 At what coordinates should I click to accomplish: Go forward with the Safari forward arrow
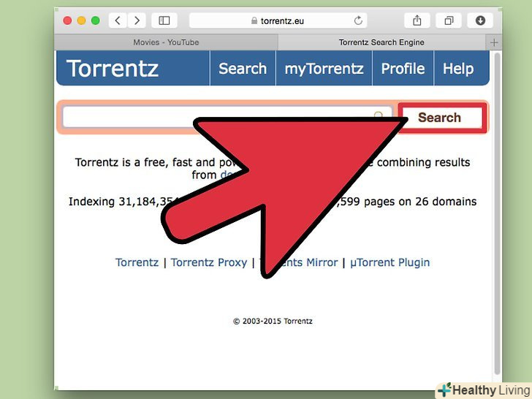click(137, 20)
